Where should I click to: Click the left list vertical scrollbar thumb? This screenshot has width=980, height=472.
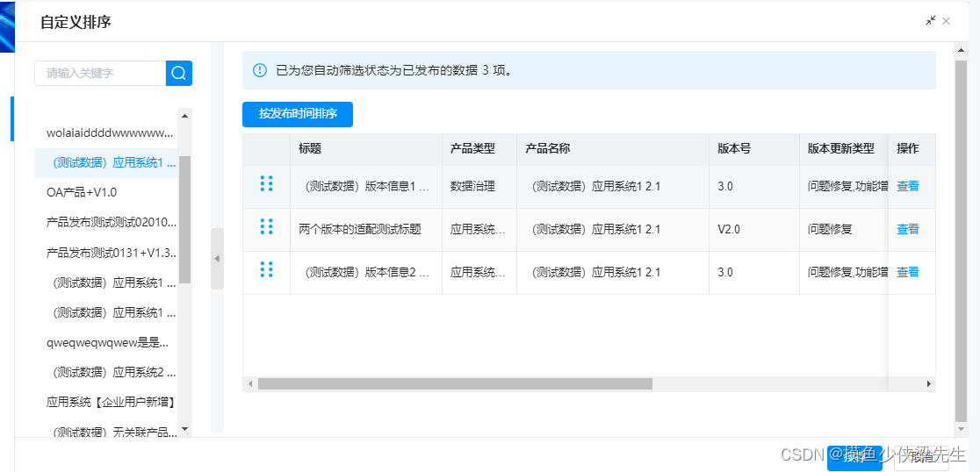coord(184,219)
